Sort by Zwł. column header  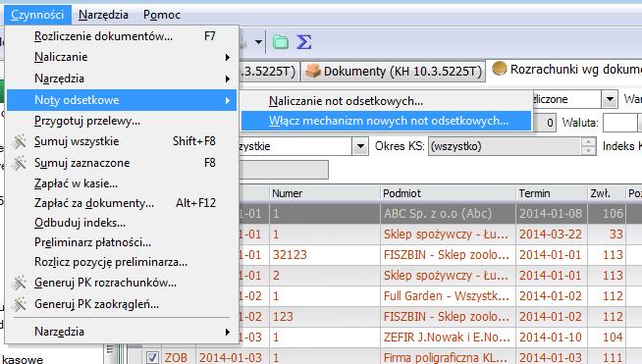(x=606, y=193)
